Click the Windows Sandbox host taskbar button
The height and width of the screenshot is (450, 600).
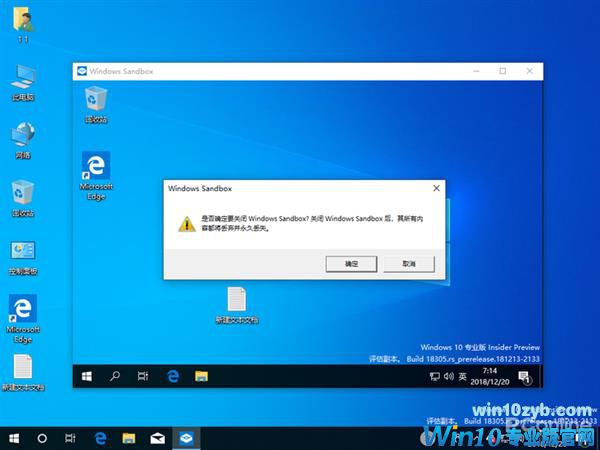186,438
